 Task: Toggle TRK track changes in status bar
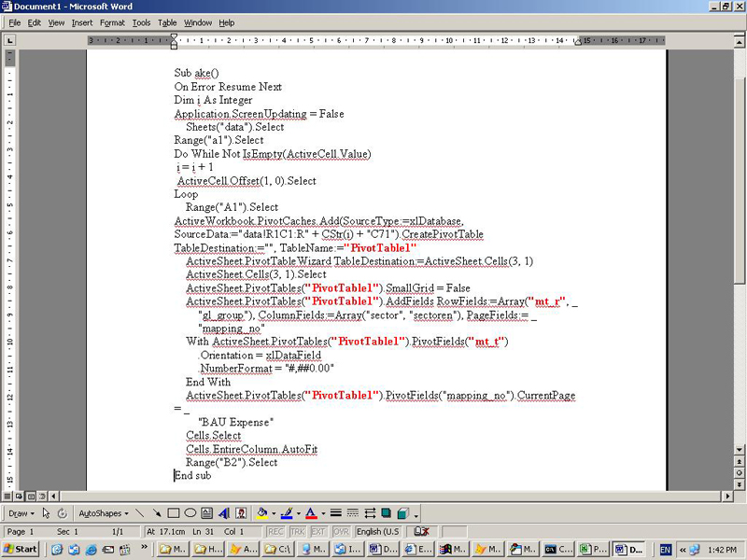pos(297,531)
